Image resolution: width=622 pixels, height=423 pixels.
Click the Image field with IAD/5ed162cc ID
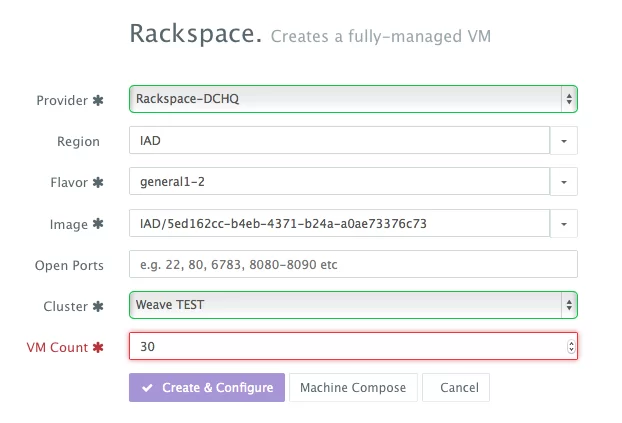[x=340, y=223]
